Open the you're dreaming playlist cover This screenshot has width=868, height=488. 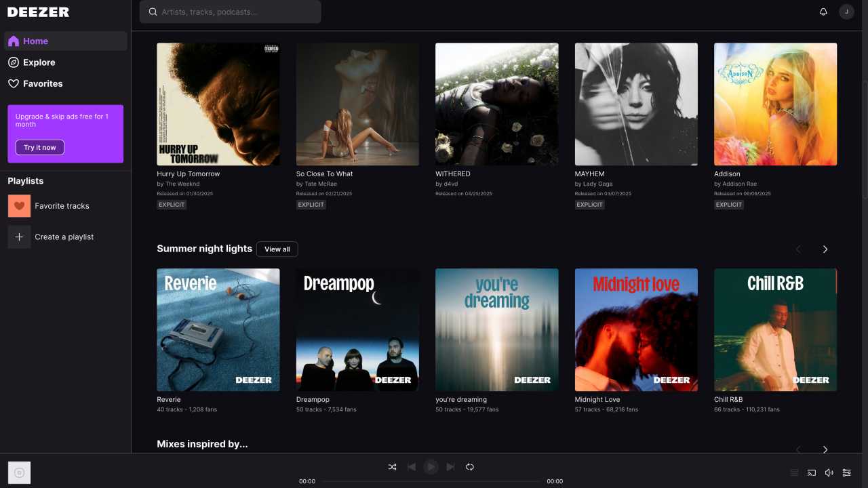(x=497, y=330)
